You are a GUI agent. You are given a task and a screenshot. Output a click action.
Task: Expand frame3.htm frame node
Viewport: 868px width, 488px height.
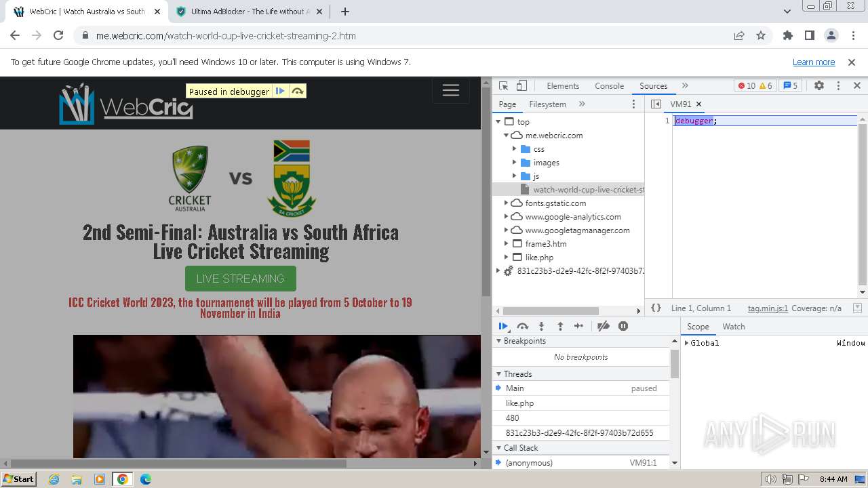507,244
